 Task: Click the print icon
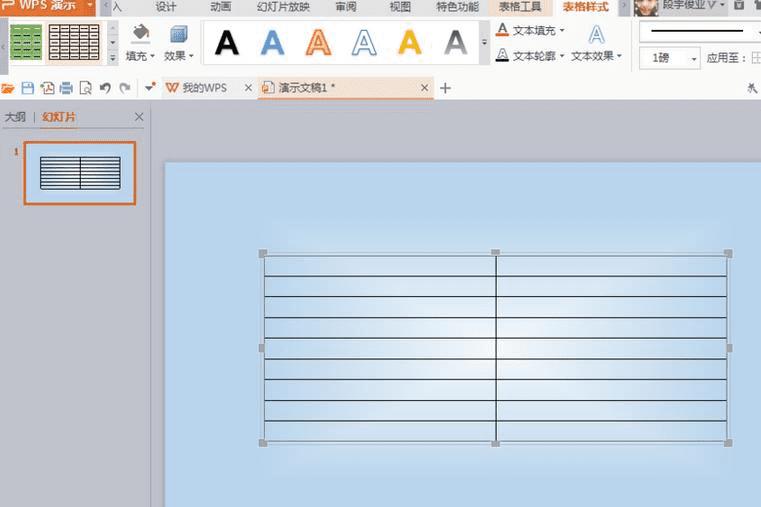point(66,88)
